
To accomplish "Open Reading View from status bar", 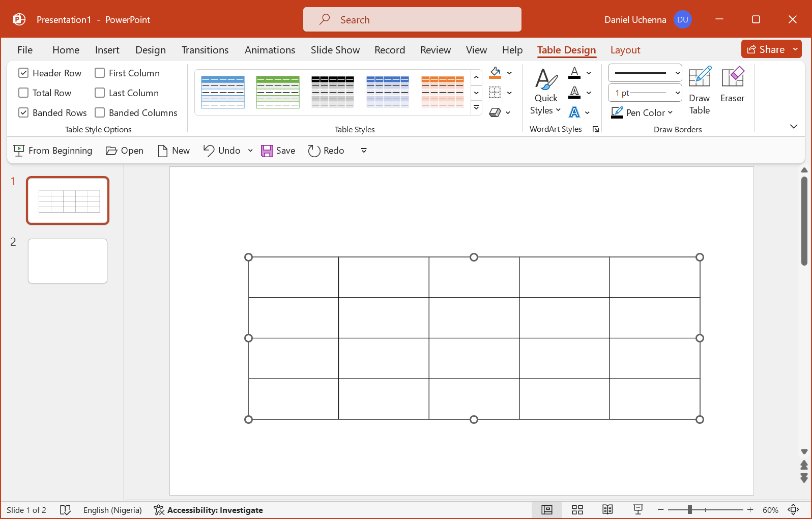I will click(607, 510).
